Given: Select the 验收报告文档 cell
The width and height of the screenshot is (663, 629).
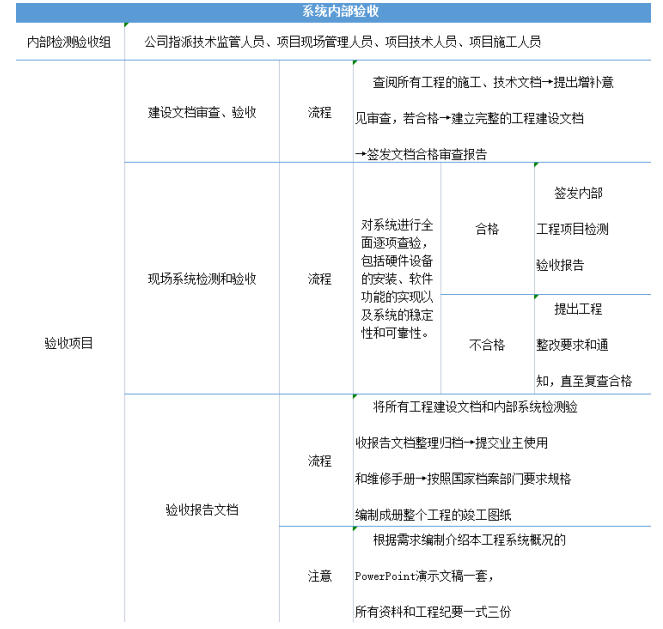Looking at the screenshot, I should coord(202,510).
